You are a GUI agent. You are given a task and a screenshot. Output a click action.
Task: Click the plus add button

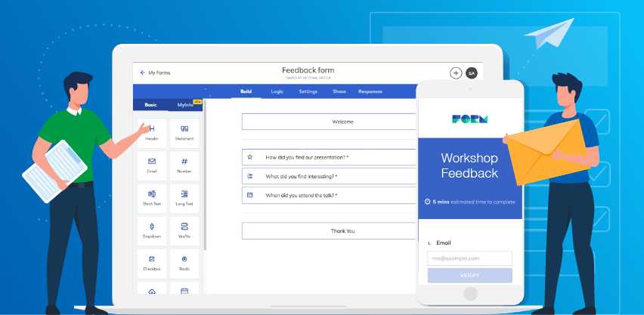point(456,73)
